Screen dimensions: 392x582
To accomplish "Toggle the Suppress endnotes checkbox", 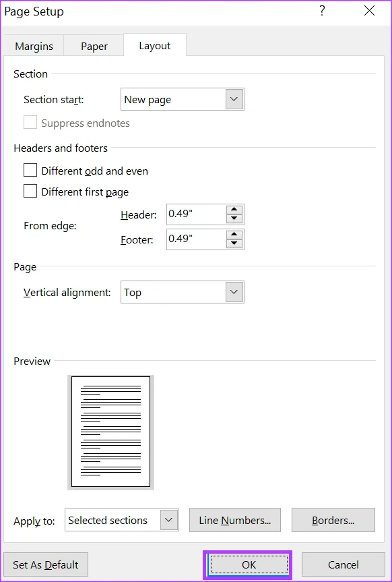I will coord(30,123).
